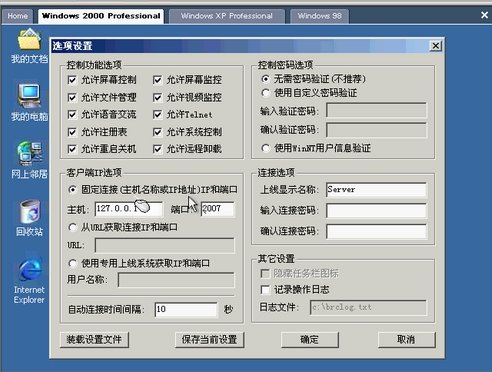Click the 输入验证密码 field
Viewport: 492px width, 372px height.
tap(376, 110)
